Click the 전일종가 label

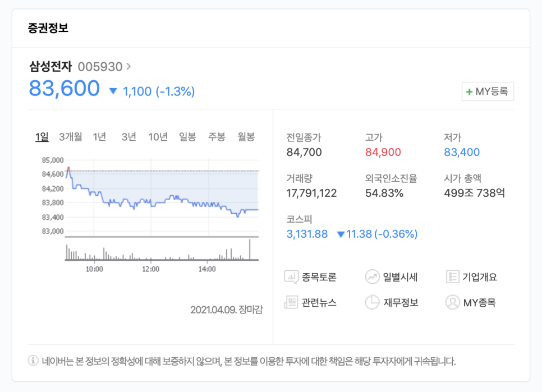point(304,137)
